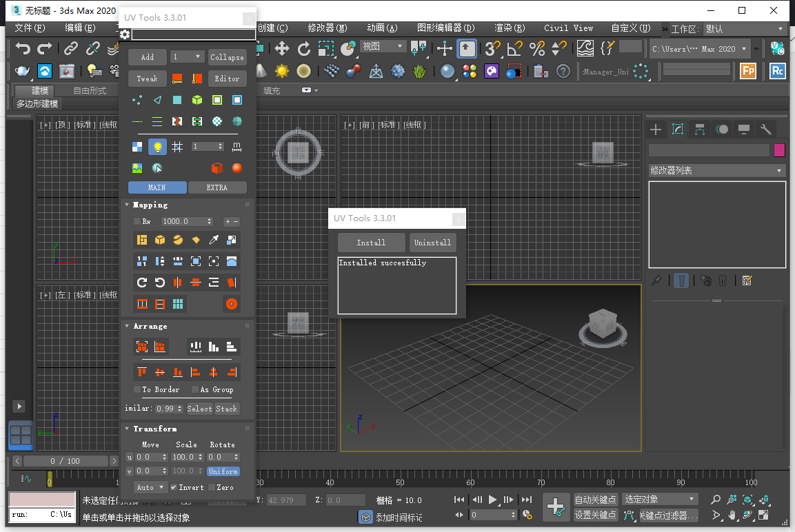
Task: Switch to the EXTRA tab in UV Tools
Action: (217, 187)
